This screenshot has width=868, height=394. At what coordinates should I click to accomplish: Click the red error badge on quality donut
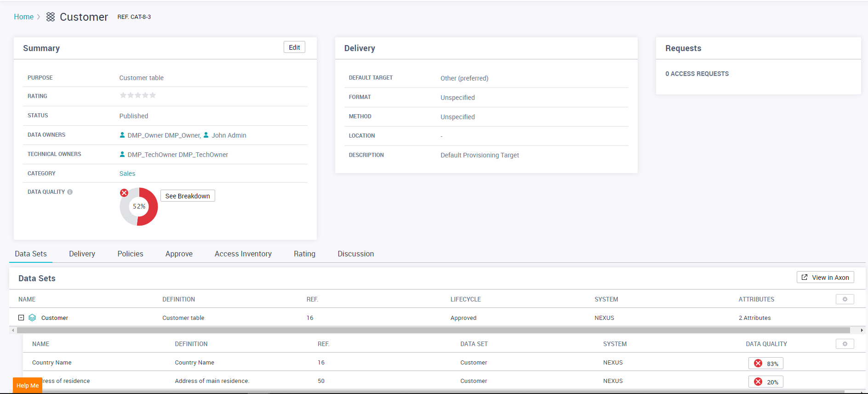(124, 193)
